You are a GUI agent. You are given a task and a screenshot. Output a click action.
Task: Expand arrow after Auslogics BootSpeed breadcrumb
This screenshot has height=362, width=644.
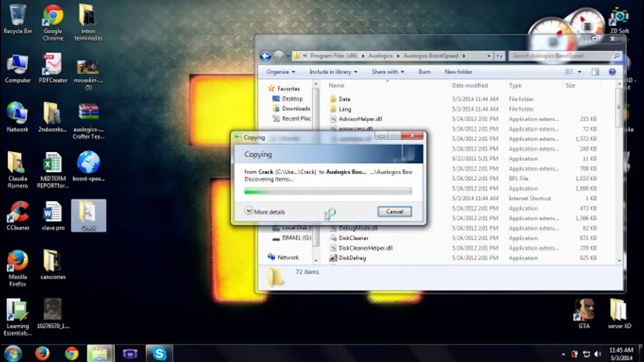pyautogui.click(x=464, y=56)
